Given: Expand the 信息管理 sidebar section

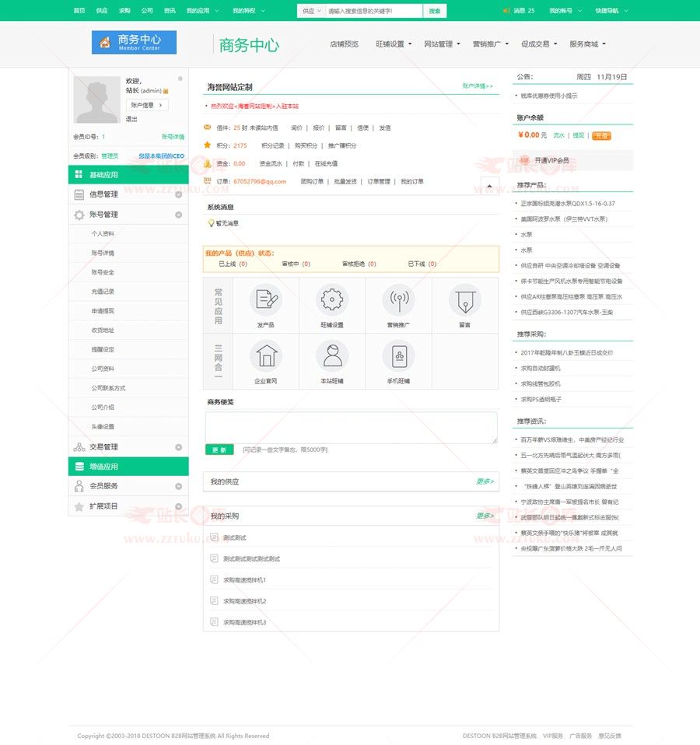Looking at the screenshot, I should tap(178, 194).
